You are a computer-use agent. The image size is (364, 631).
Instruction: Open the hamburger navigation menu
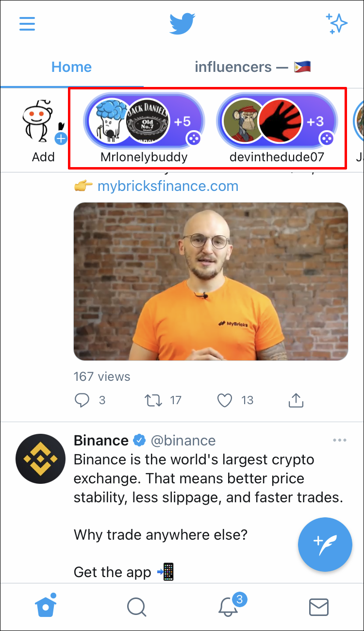click(27, 24)
